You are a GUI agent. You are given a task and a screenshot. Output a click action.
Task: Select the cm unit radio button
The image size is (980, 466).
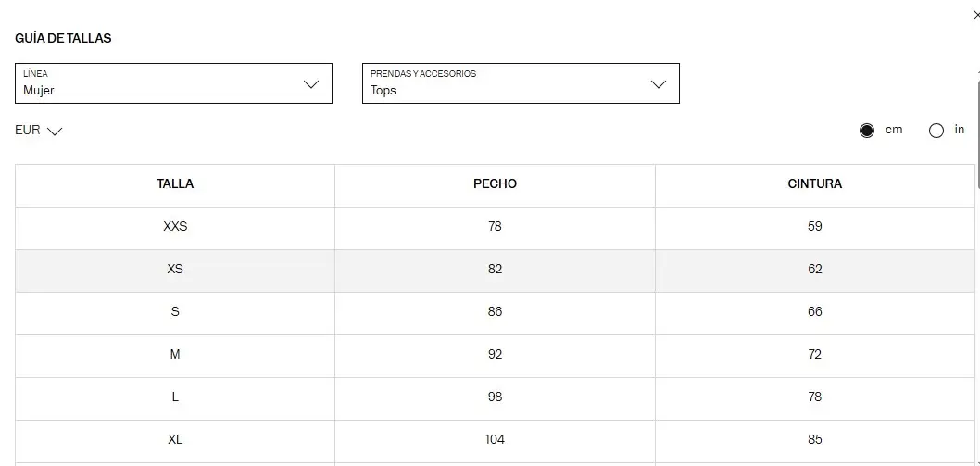point(867,131)
